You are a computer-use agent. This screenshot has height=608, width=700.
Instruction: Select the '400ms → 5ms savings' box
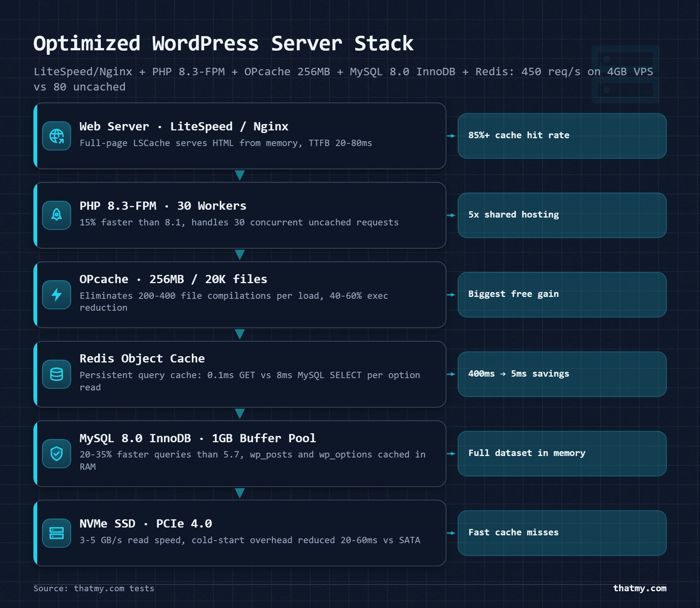(562, 374)
